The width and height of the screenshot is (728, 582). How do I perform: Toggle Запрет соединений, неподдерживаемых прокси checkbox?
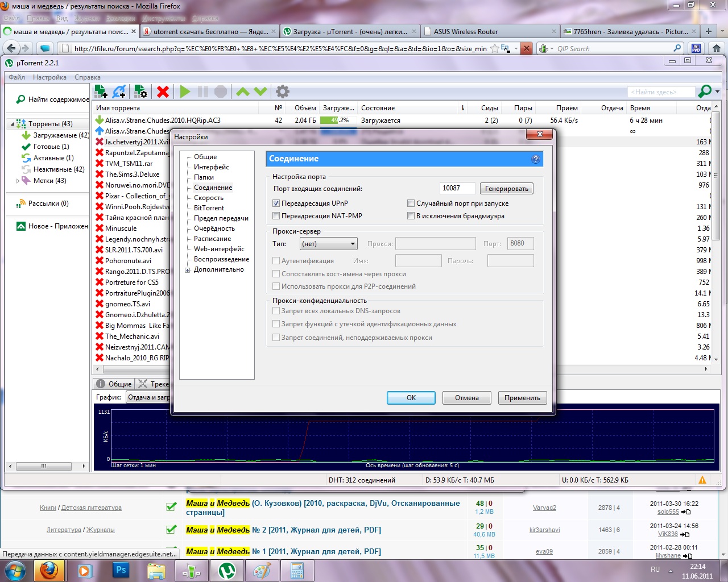[276, 338]
